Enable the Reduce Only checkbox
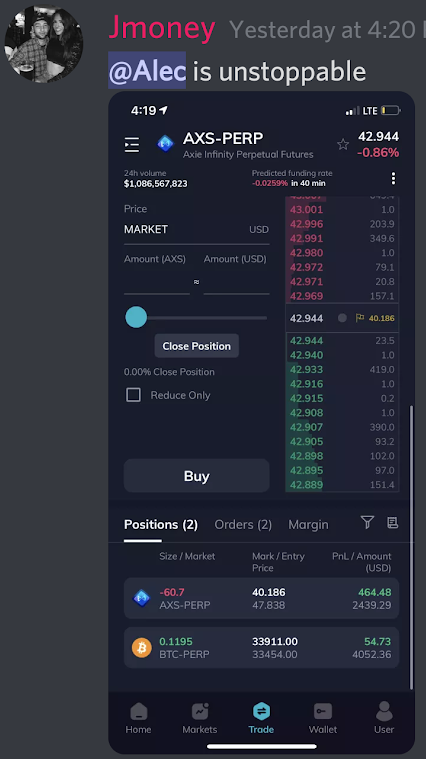Image resolution: width=426 pixels, height=759 pixels. point(133,395)
